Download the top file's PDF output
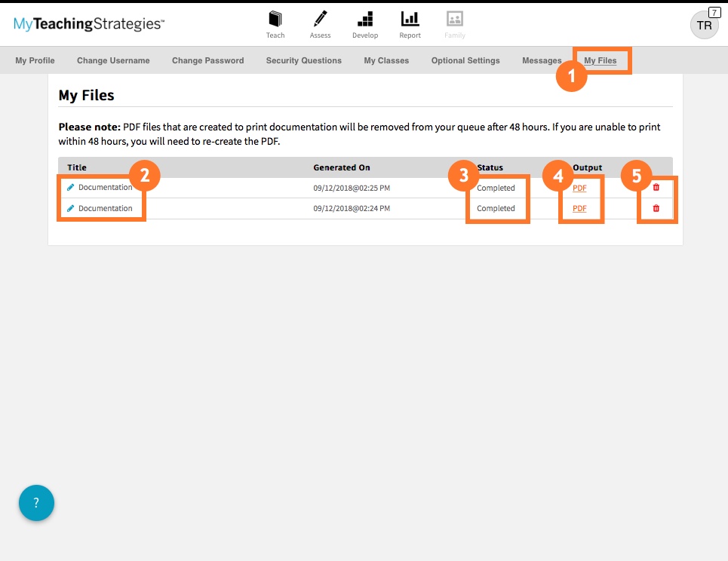The width and height of the screenshot is (728, 561). pyautogui.click(x=579, y=188)
